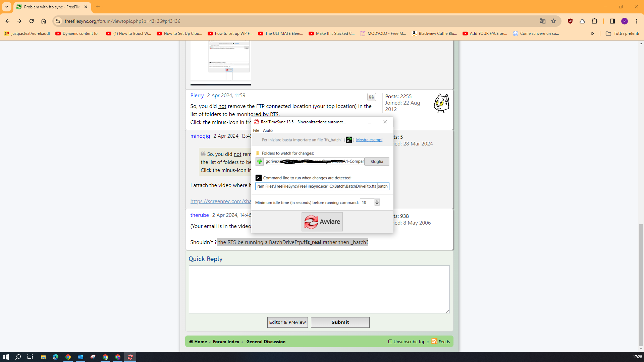The width and height of the screenshot is (644, 362).
Task: Open the Feeds RSS link
Action: (441, 342)
